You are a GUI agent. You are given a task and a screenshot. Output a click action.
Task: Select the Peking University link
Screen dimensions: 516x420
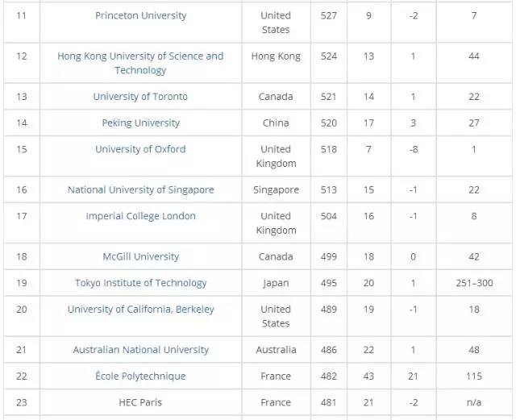140,123
